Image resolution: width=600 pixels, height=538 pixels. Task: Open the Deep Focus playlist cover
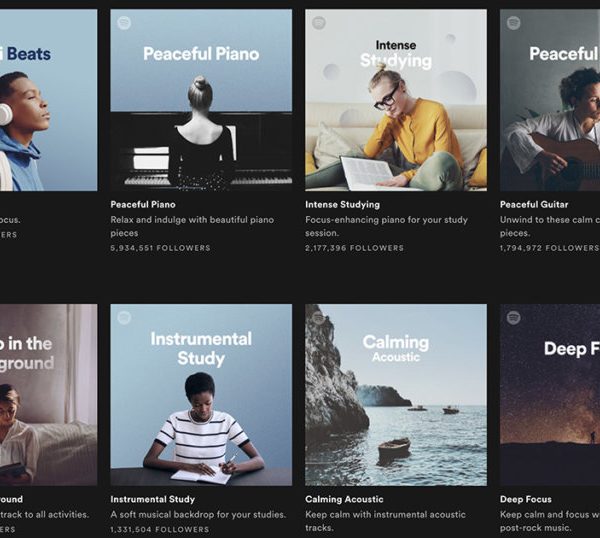pyautogui.click(x=550, y=395)
